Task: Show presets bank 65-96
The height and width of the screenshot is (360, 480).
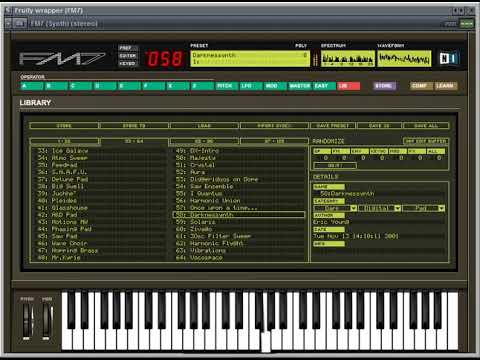Action: (x=204, y=141)
